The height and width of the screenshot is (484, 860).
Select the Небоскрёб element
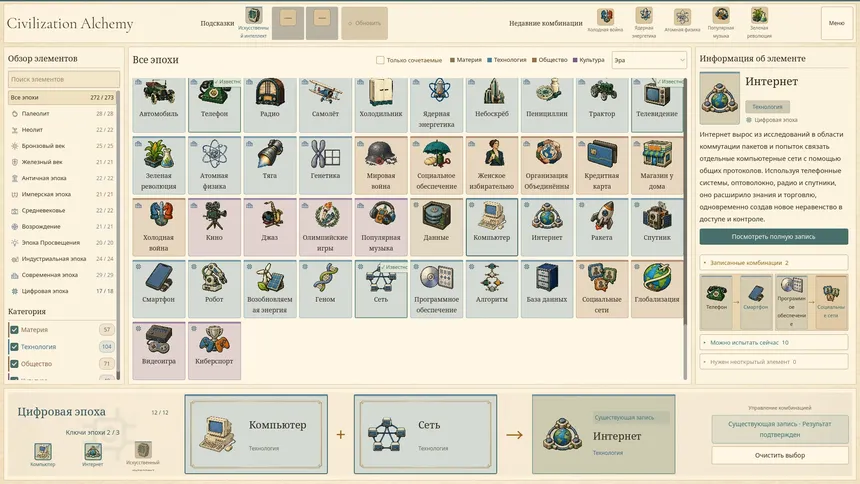[x=491, y=104]
